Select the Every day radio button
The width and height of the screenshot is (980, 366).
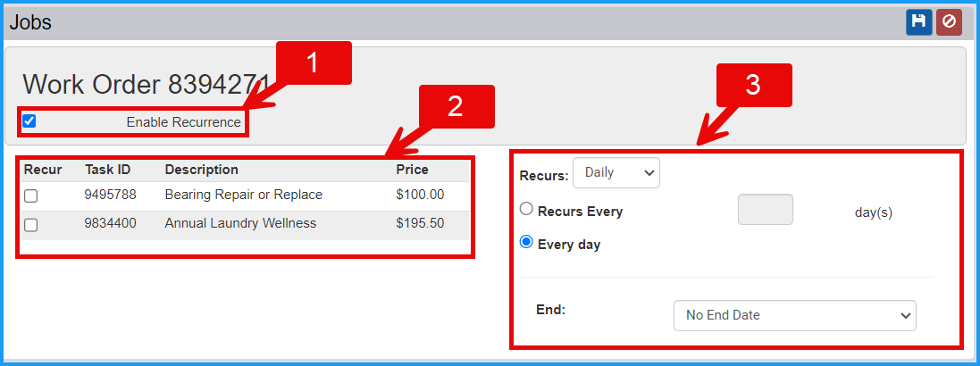click(526, 243)
